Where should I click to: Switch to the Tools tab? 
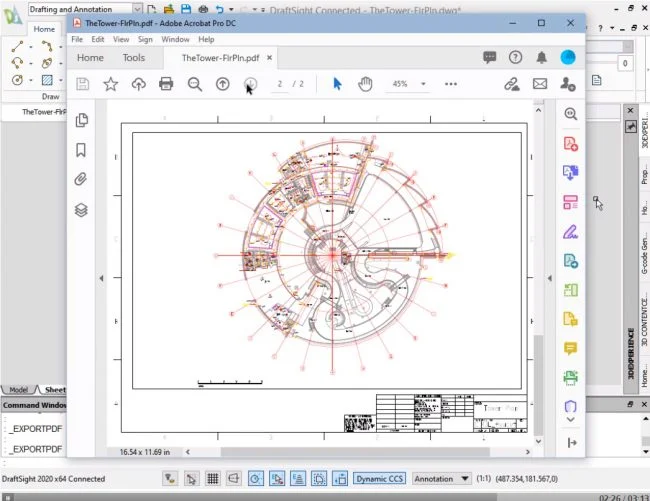click(x=133, y=58)
